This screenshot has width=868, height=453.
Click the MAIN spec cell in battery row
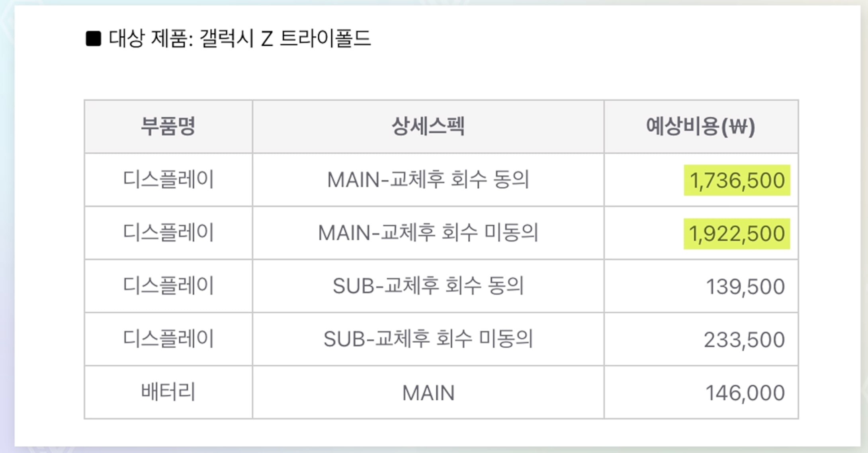coord(428,393)
